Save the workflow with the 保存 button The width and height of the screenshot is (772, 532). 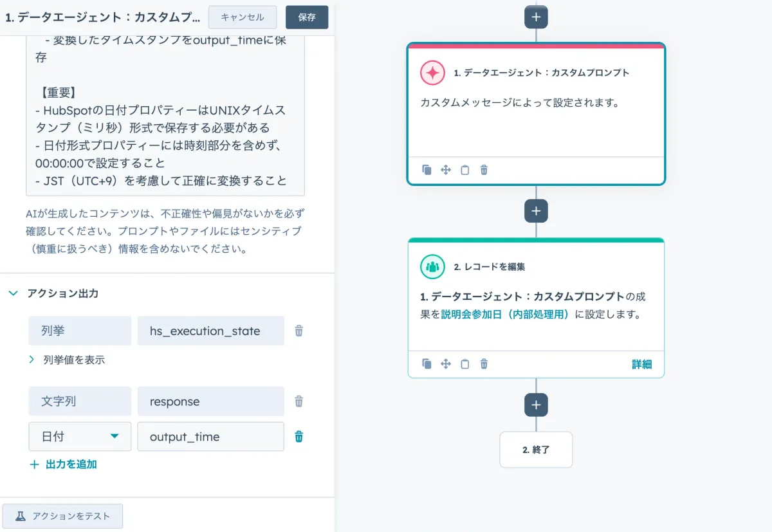307,17
